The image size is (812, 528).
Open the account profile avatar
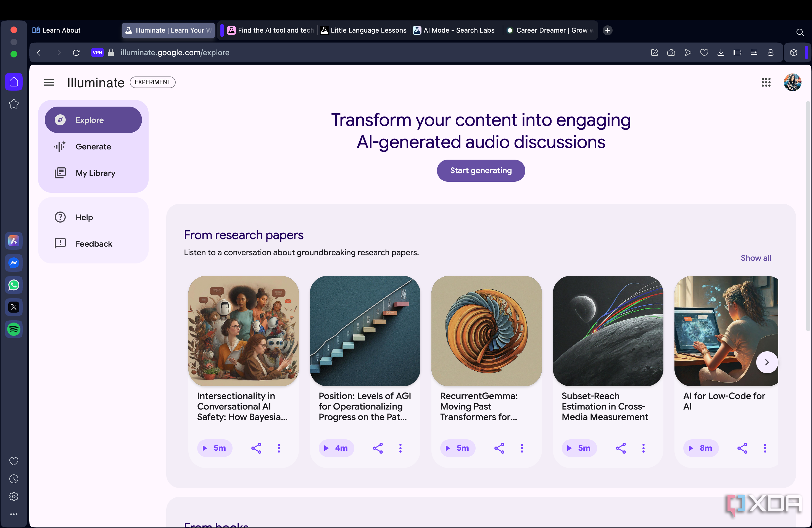(792, 82)
